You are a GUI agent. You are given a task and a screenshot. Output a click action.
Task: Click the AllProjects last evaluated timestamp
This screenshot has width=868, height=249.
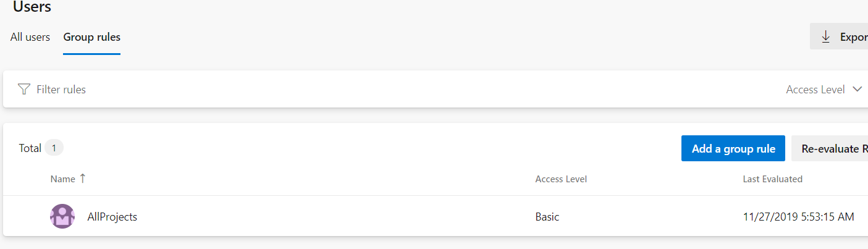pos(799,216)
